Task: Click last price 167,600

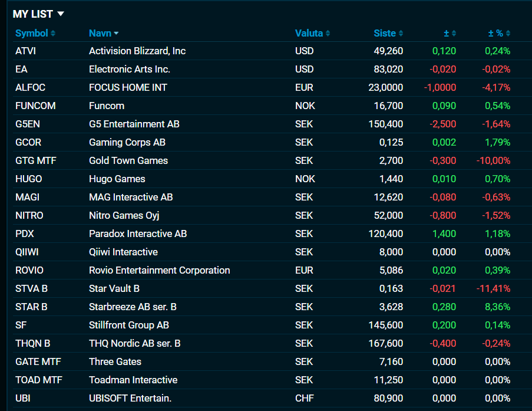Action: 386,344
